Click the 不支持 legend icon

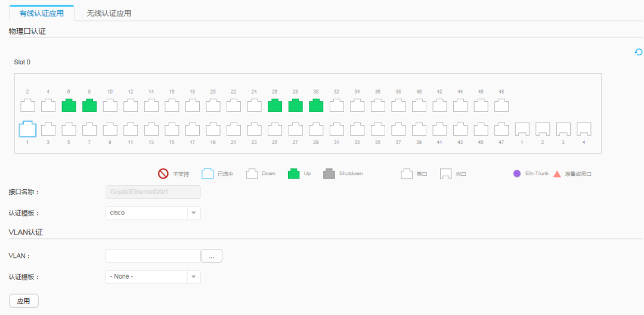163,173
